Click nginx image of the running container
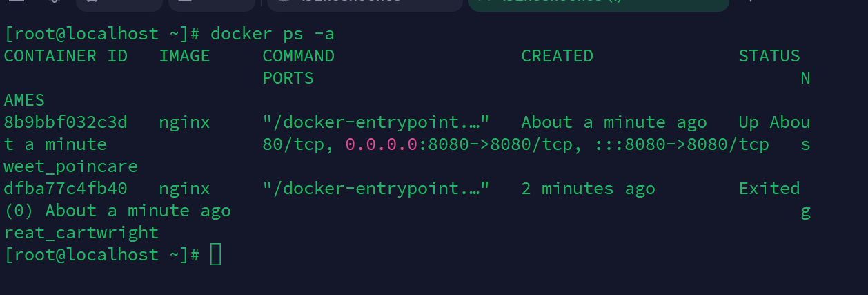This screenshot has height=295, width=868. (184, 122)
